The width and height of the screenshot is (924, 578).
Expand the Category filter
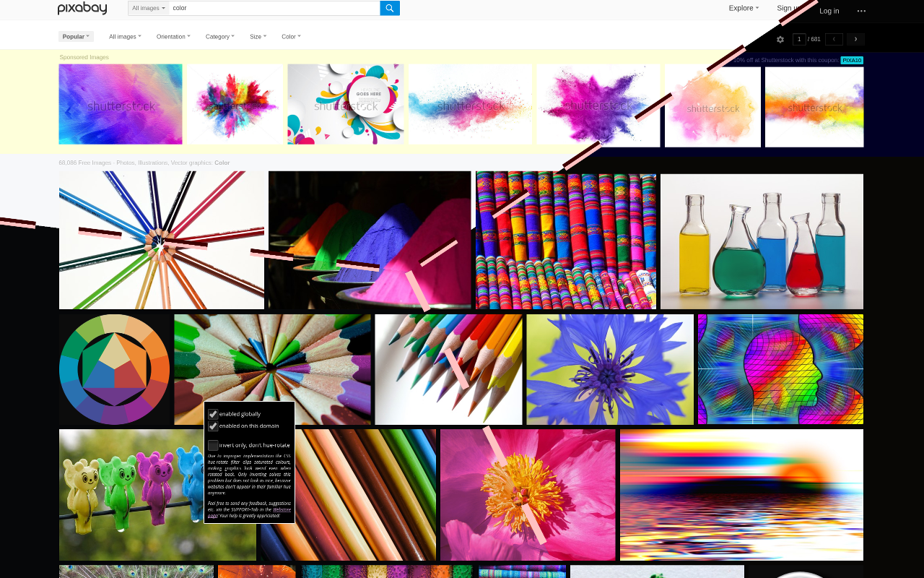click(219, 36)
